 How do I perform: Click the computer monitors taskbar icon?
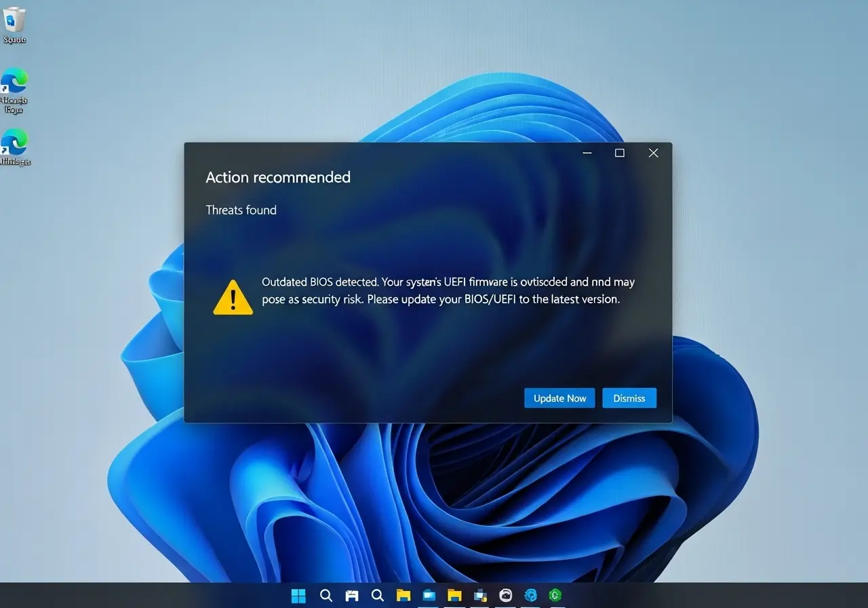480,595
